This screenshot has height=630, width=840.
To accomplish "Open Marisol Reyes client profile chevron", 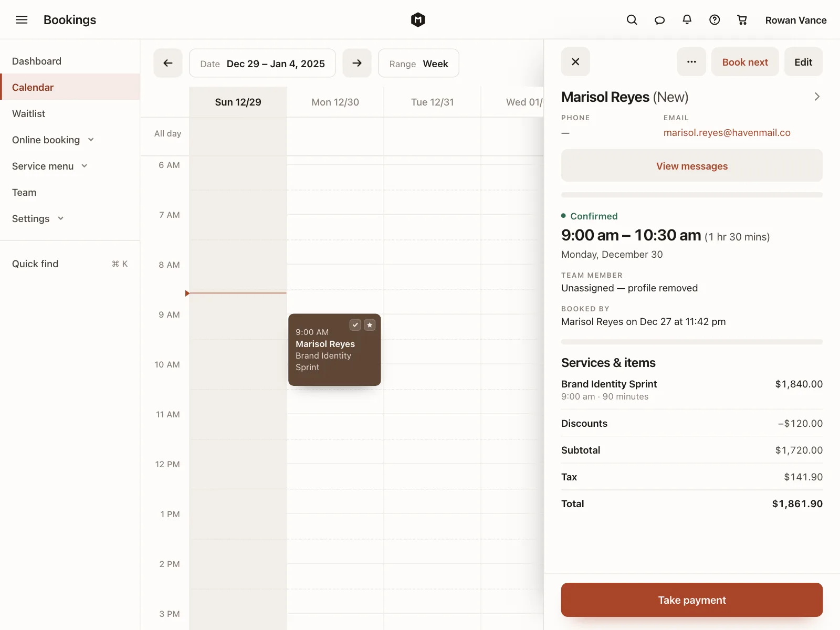I will 817,97.
